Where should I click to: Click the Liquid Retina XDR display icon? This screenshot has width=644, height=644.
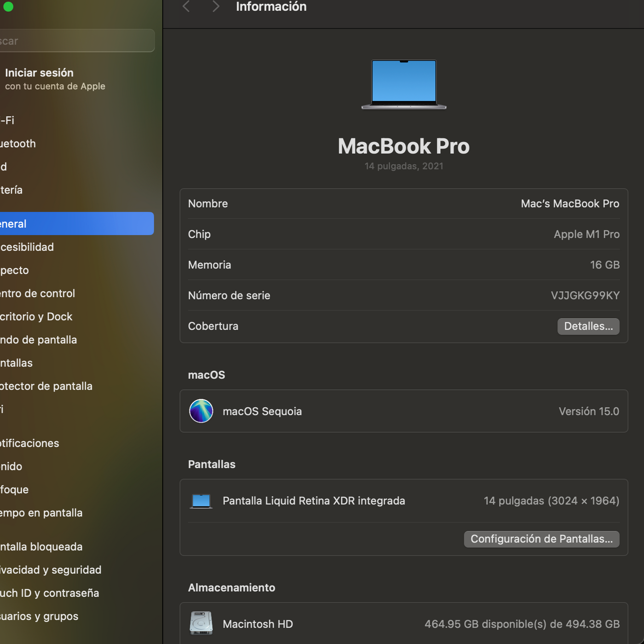point(201,500)
